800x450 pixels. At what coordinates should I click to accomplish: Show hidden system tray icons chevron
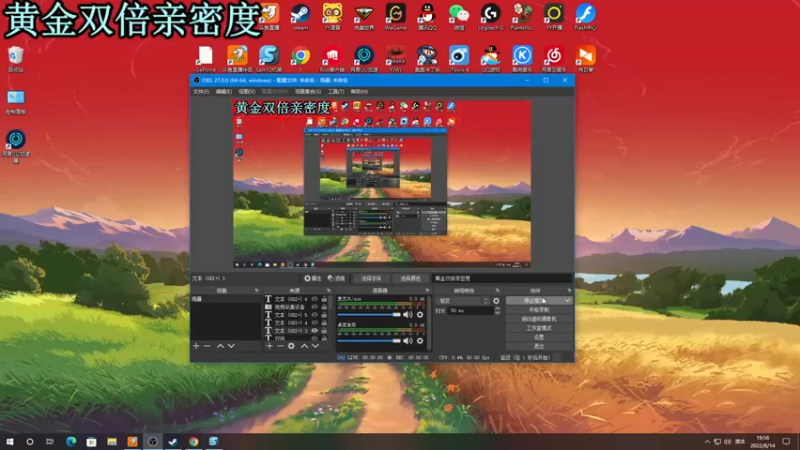click(x=707, y=441)
